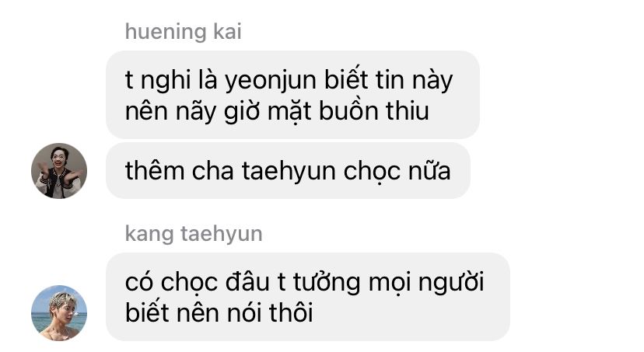Image resolution: width=644 pixels, height=352 pixels.
Task: Click the sender name huening kai
Action: pos(184,32)
